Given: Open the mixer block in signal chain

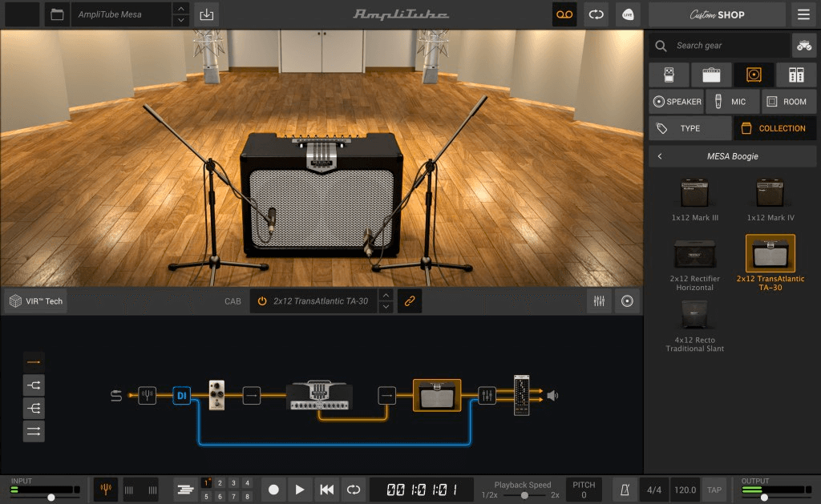Looking at the screenshot, I should point(487,395).
